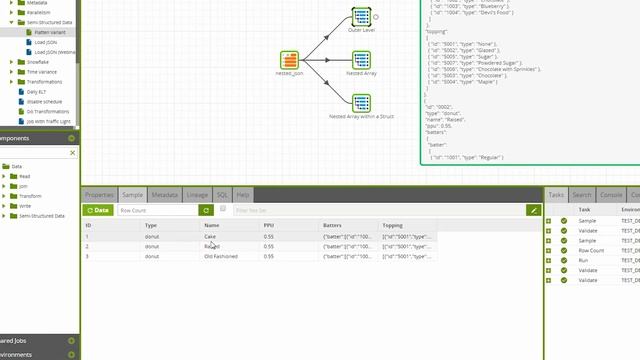Collapse the Semi Structured Data folder arrow

[11, 22]
